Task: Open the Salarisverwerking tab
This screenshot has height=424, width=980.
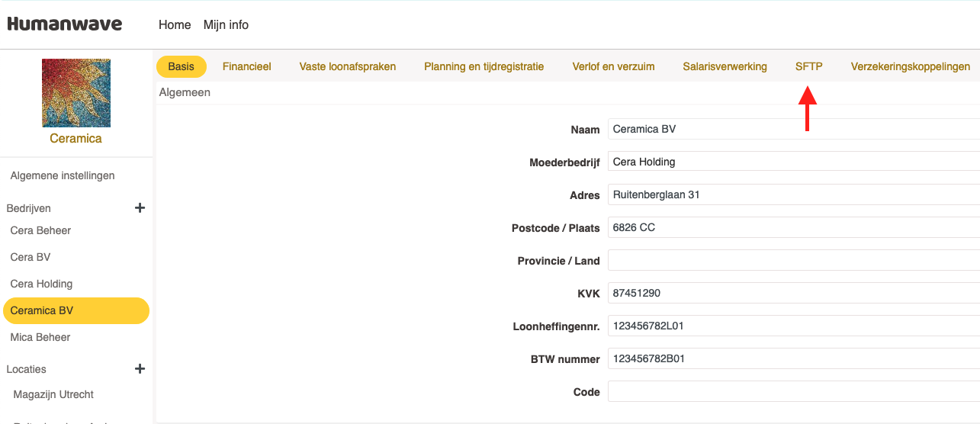Action: (725, 66)
